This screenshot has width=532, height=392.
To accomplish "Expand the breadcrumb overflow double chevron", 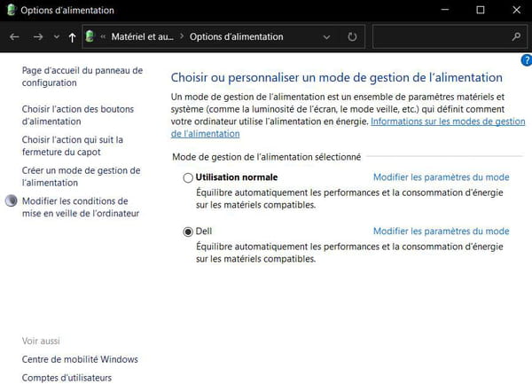I will 103,36.
